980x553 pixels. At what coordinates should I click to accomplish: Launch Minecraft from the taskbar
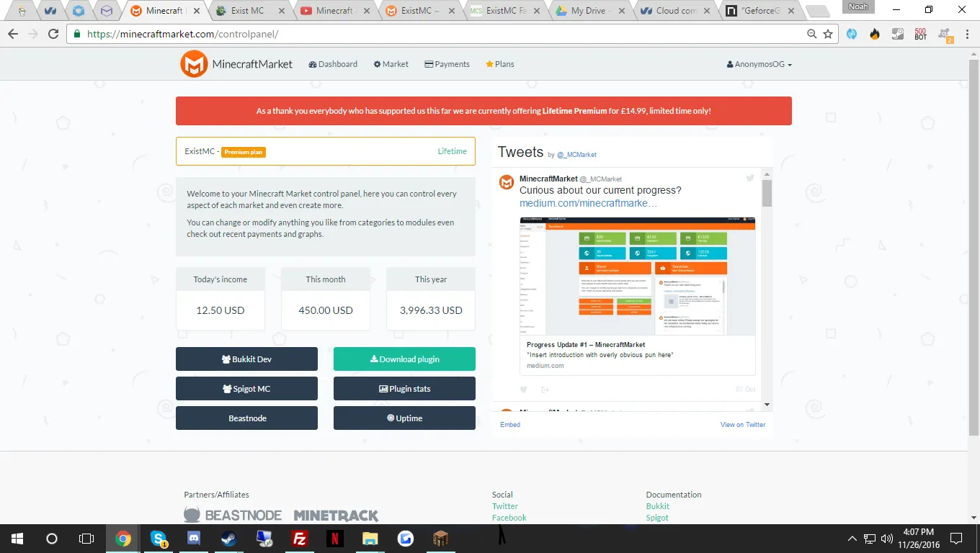440,538
